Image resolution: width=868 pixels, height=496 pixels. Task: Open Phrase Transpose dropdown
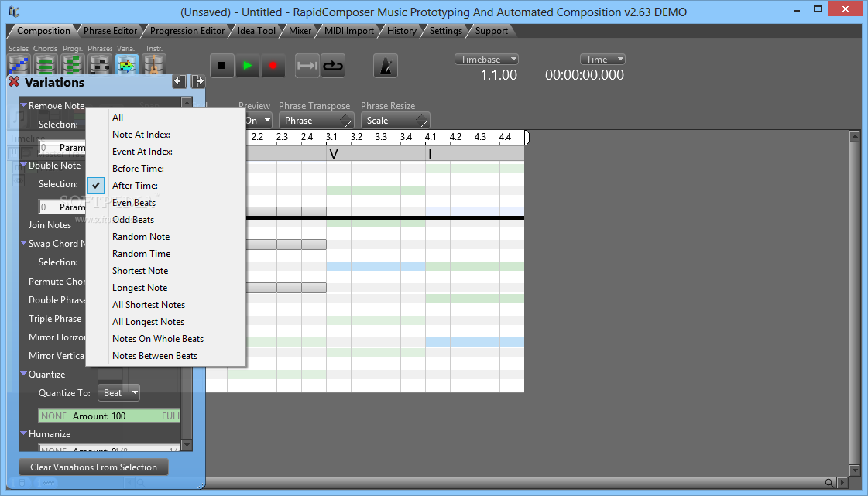[316, 121]
